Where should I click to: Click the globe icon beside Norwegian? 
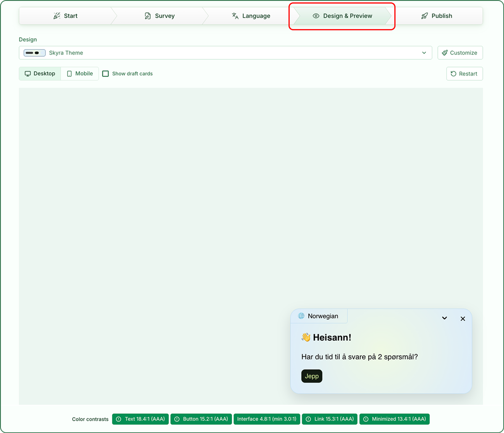click(301, 316)
